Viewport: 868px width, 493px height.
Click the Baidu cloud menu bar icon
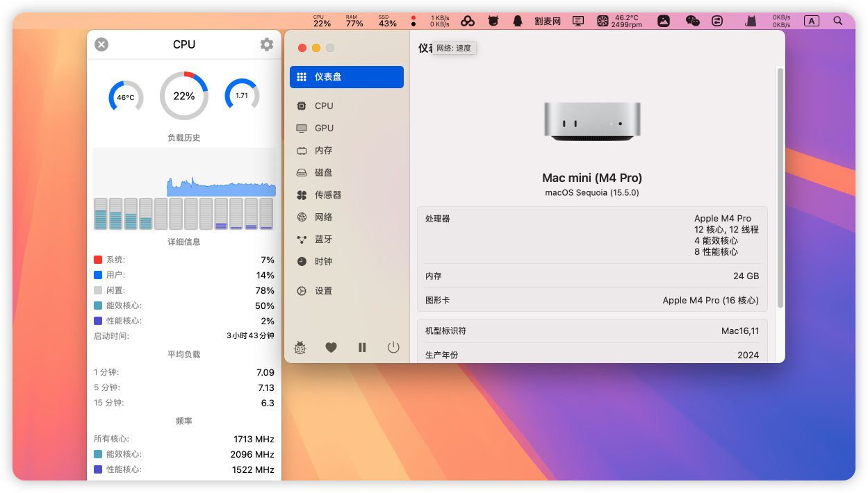(468, 21)
